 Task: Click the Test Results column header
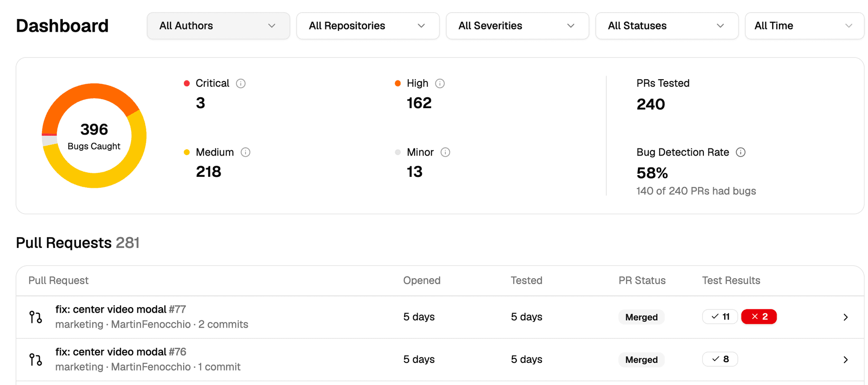pyautogui.click(x=731, y=280)
